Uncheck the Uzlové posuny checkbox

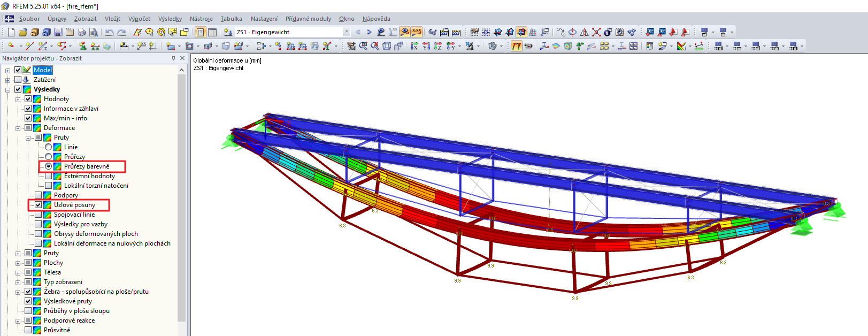tap(39, 205)
